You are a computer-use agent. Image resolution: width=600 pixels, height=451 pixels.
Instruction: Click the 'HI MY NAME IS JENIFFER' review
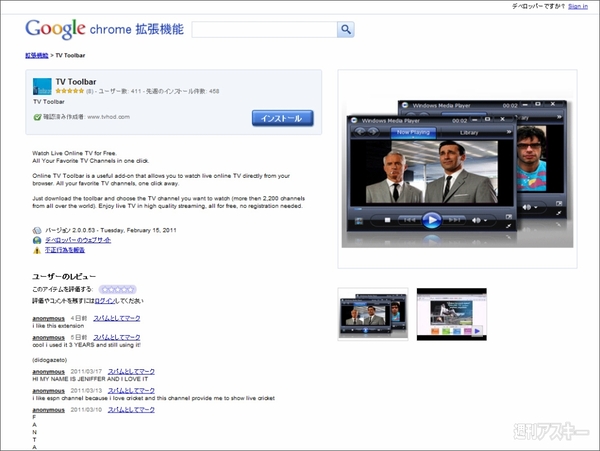click(x=90, y=379)
